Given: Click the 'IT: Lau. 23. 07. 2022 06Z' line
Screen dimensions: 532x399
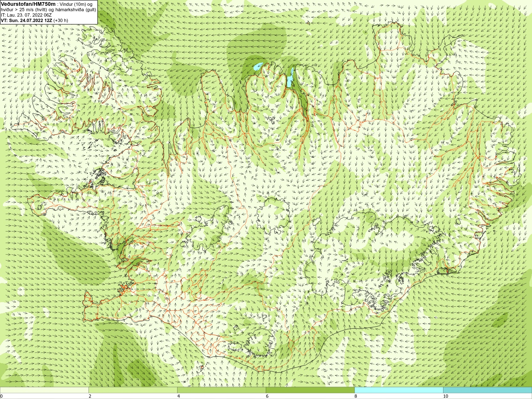Looking at the screenshot, I should 26,15.
